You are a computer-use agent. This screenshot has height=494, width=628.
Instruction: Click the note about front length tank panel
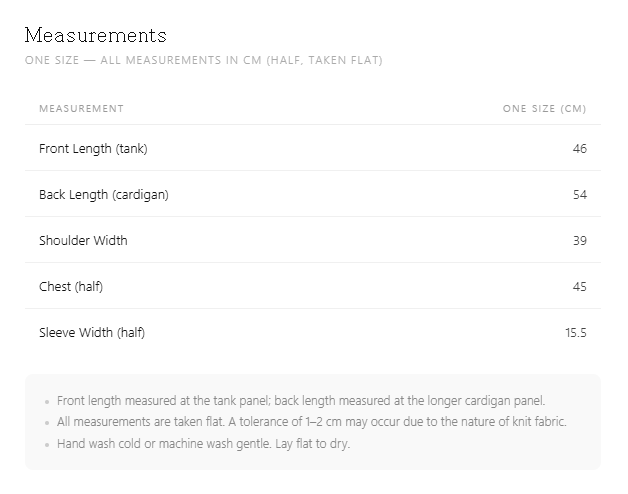point(301,401)
